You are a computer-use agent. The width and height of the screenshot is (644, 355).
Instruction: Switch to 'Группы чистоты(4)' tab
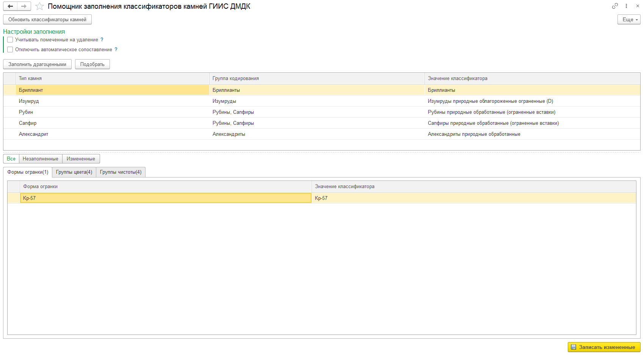pos(121,172)
